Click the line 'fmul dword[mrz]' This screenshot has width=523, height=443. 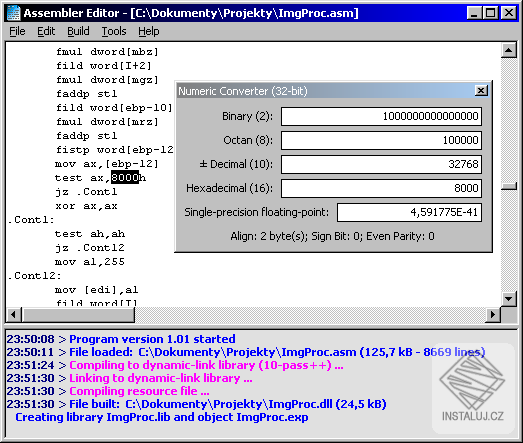click(x=107, y=122)
